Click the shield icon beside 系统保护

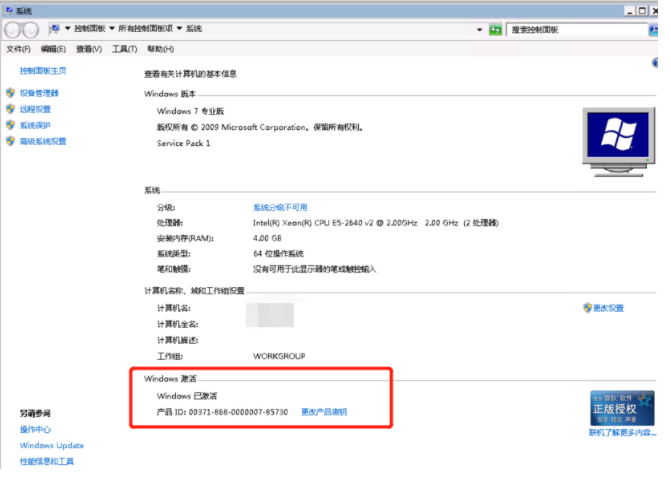11,125
